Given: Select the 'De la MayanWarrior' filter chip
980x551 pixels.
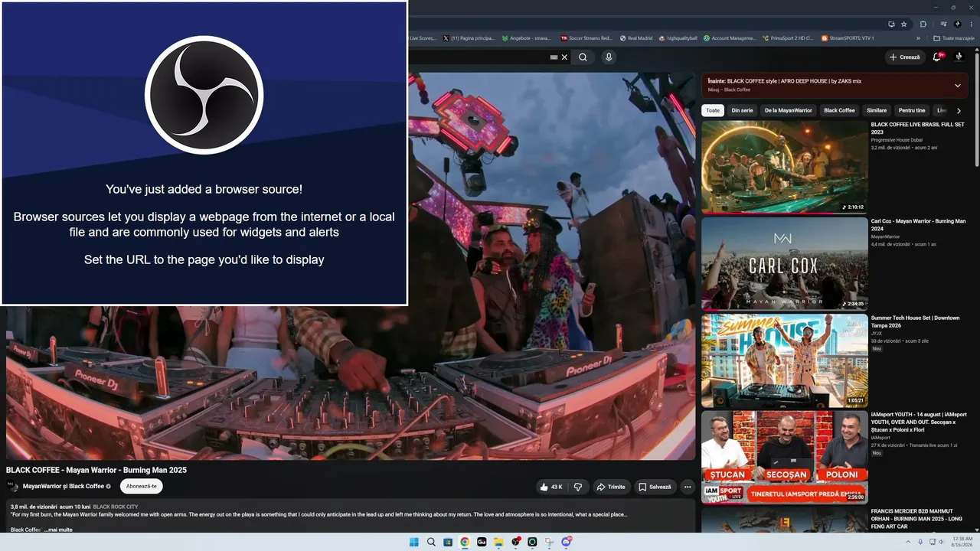Looking at the screenshot, I should 789,111.
